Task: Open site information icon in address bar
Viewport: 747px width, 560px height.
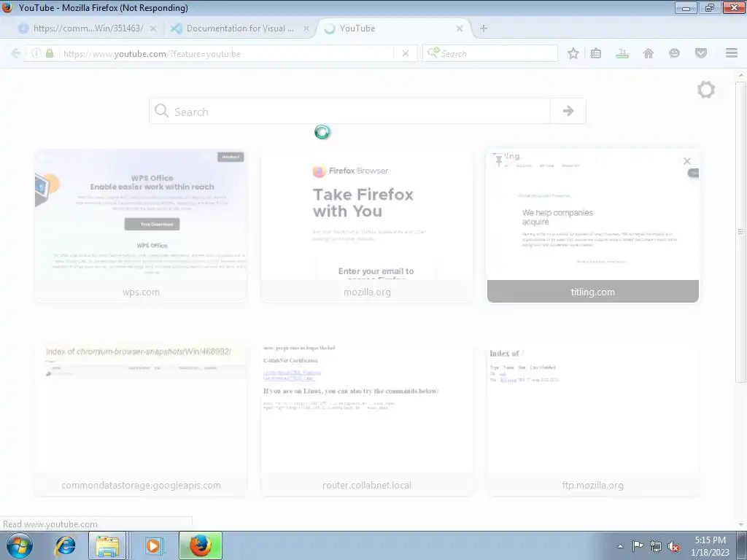Action: tap(36, 53)
